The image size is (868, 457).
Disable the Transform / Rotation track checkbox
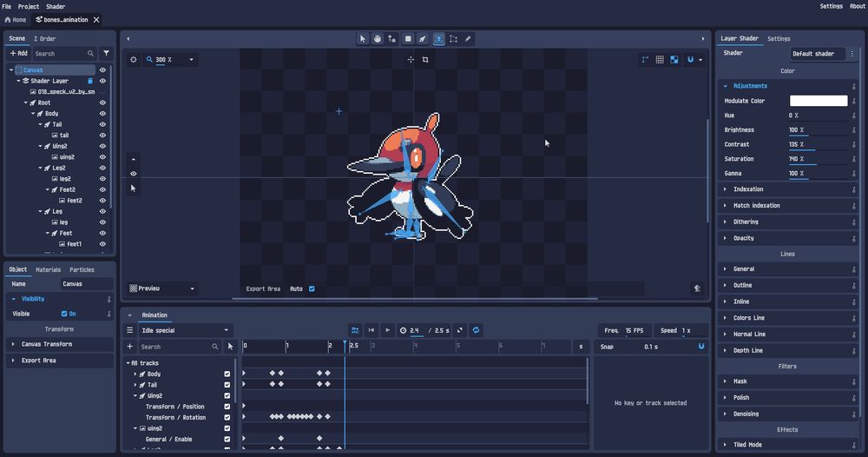[227, 417]
